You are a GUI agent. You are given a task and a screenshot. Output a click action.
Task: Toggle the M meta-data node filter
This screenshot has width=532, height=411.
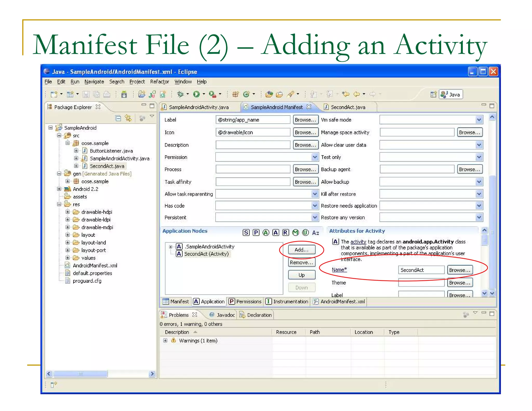[296, 233]
